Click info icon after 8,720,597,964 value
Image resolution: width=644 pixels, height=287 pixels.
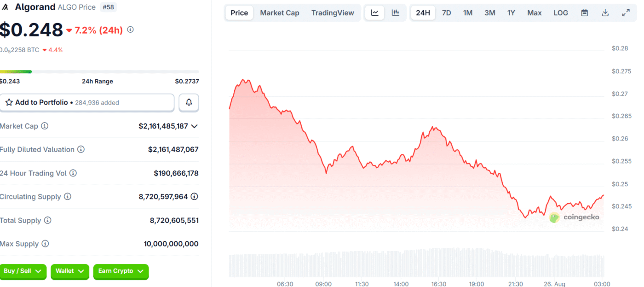pos(195,197)
